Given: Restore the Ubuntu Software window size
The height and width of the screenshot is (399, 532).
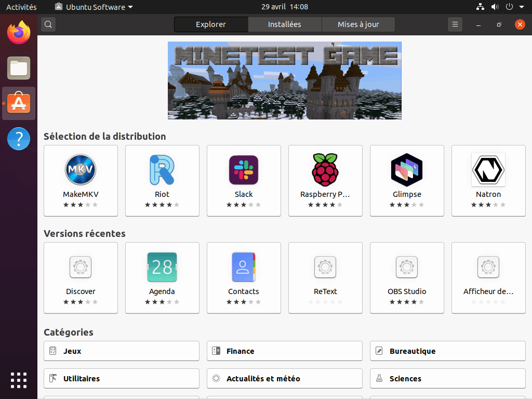Looking at the screenshot, I should pyautogui.click(x=499, y=24).
